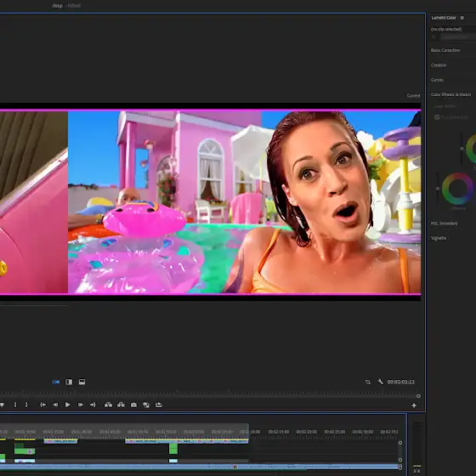The height and width of the screenshot is (476, 476).
Task: Click the '(no clip selected)' label
Action: pos(446,29)
